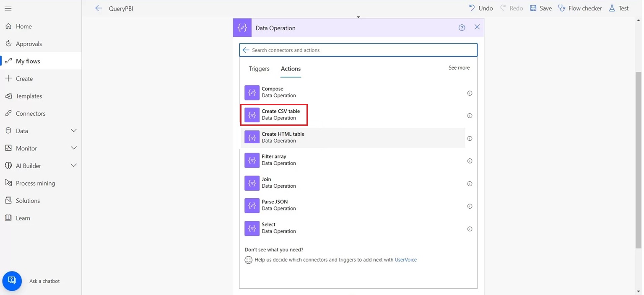Click the vertical page scrollbar

639,160
